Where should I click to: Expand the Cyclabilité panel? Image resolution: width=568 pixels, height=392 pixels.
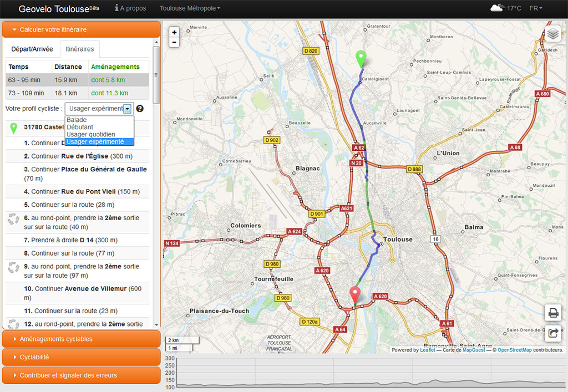81,357
